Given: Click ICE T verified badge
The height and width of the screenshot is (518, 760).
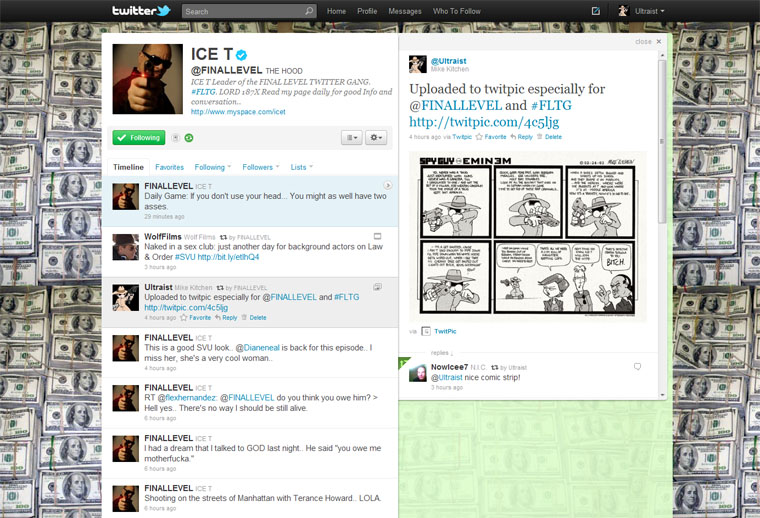Looking at the screenshot, I should pyautogui.click(x=241, y=55).
